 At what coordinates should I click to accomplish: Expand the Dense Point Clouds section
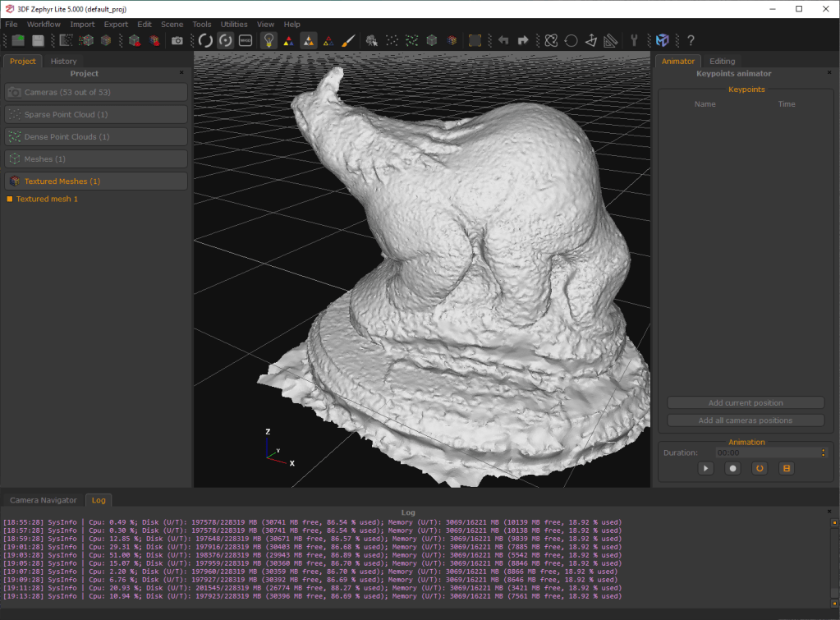[x=96, y=137]
